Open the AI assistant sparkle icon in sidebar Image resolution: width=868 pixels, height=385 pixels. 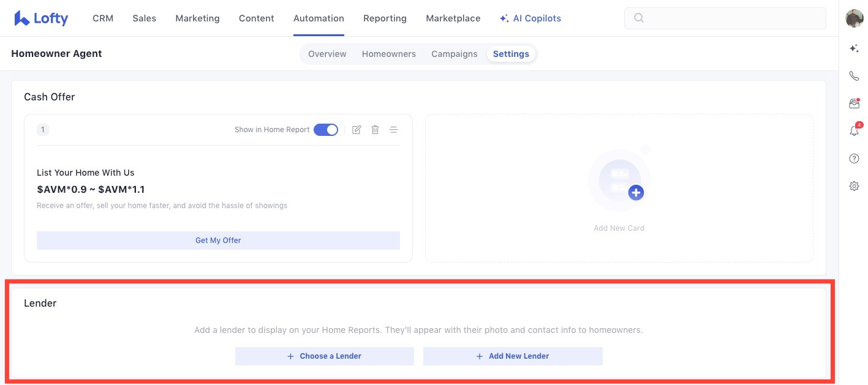click(854, 48)
